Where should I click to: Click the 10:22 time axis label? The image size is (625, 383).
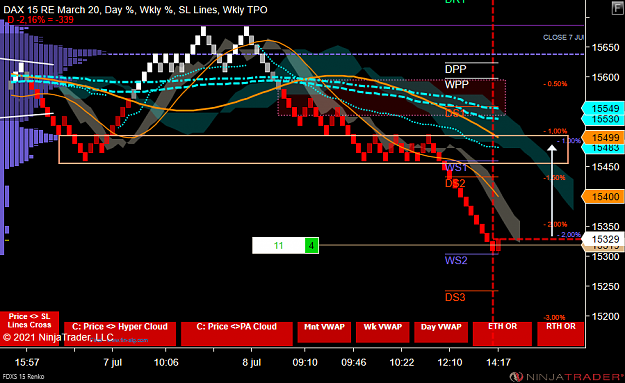[x=402, y=363]
